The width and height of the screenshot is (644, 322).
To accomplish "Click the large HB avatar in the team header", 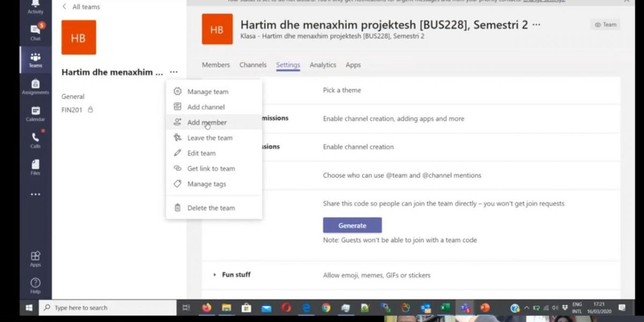I will click(x=217, y=29).
